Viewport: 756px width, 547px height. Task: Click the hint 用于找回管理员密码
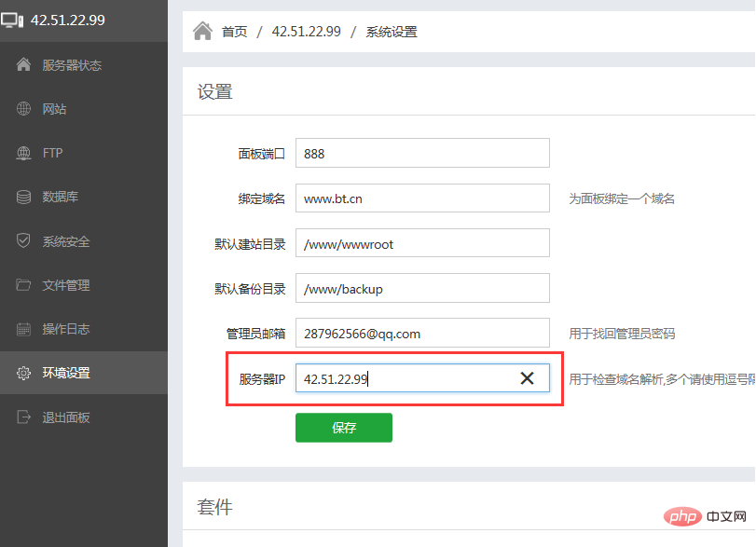pyautogui.click(x=622, y=334)
